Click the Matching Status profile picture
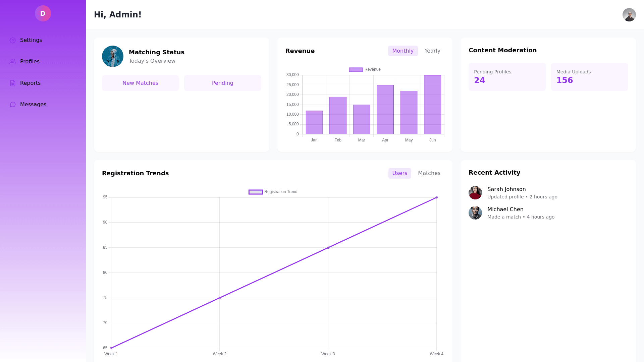Screen dimensions: 644x362 coord(113,56)
